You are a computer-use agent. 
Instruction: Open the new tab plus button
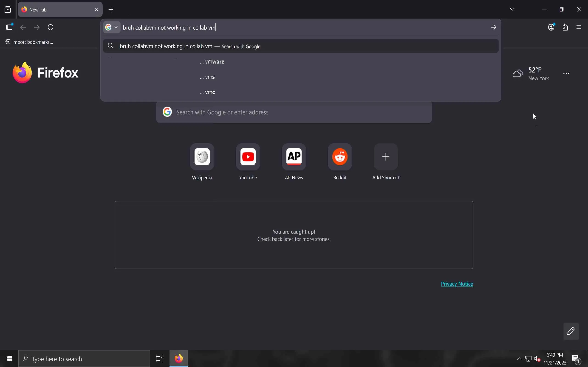[x=111, y=10]
